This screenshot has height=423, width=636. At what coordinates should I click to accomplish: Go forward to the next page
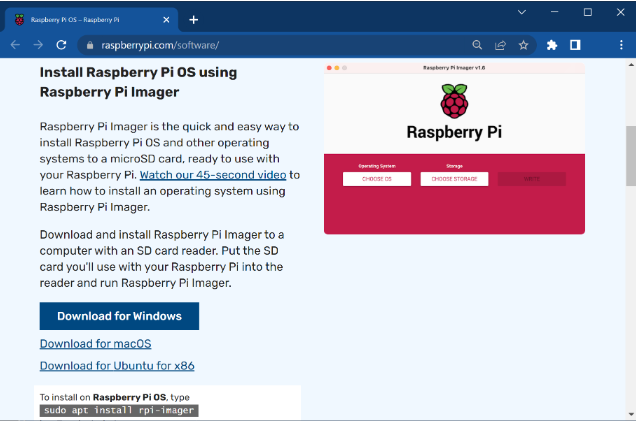pos(38,45)
